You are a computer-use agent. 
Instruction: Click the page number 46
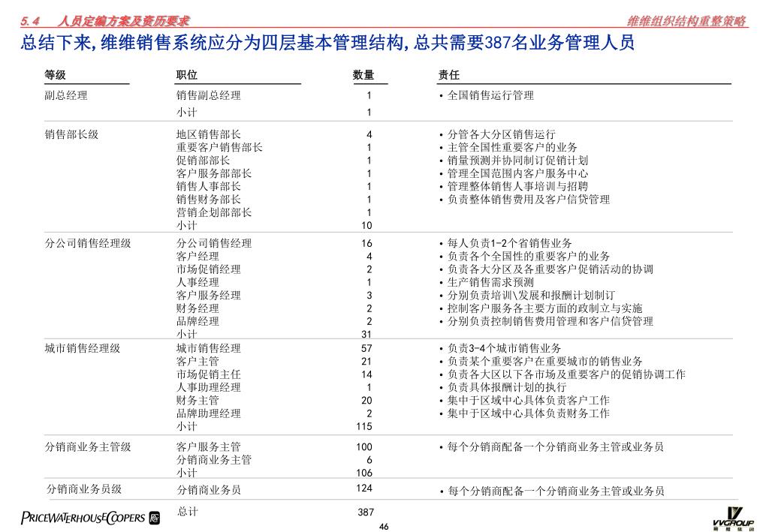click(x=384, y=527)
